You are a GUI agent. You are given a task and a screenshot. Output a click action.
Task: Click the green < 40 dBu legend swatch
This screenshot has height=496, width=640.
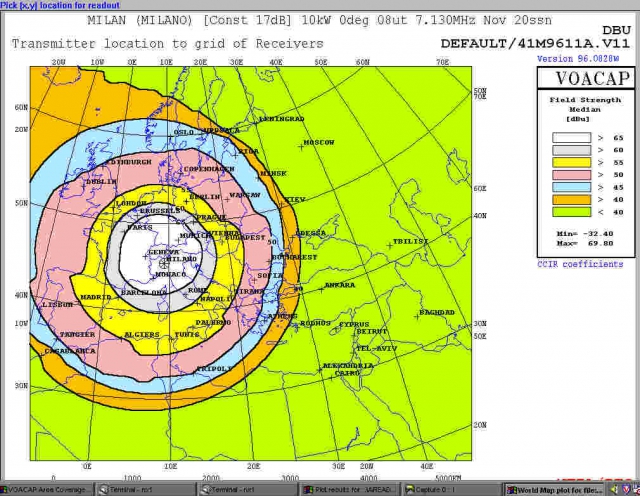pos(571,212)
